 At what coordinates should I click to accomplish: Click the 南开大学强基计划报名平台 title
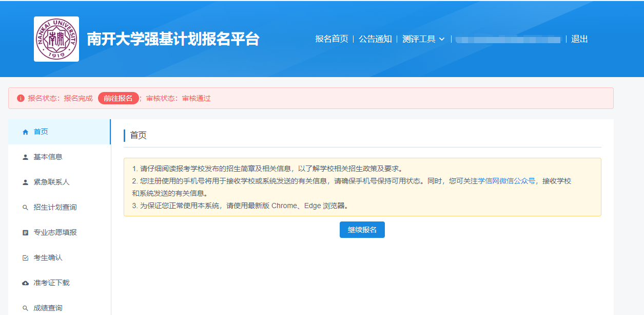(173, 39)
